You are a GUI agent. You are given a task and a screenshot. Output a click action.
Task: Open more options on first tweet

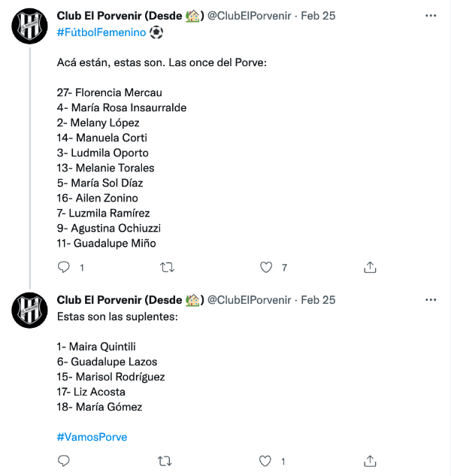coord(431,16)
